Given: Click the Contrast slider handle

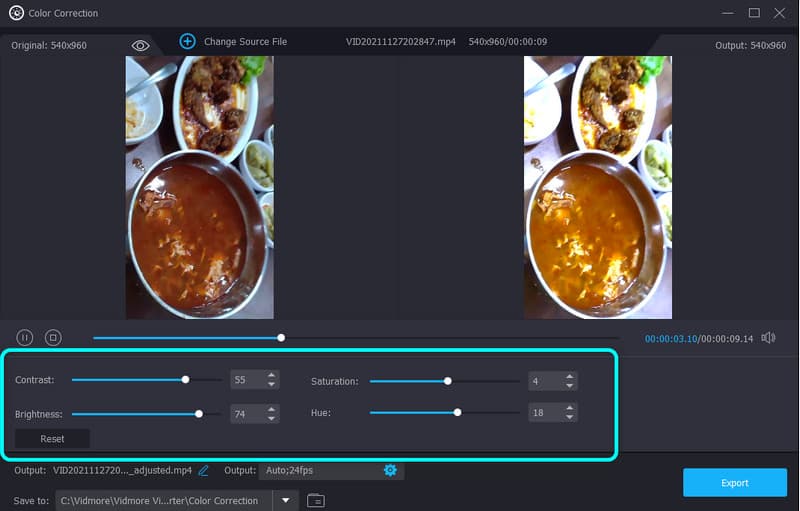Looking at the screenshot, I should click(x=185, y=380).
